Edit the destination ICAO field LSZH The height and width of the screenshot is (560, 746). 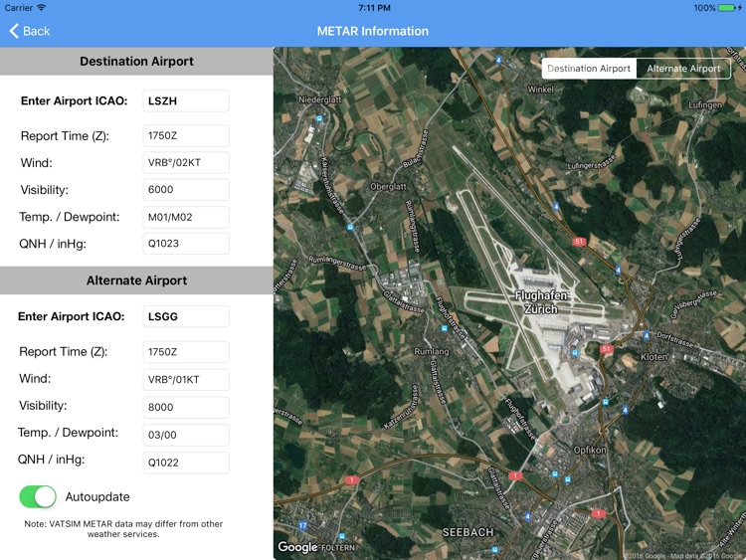click(186, 100)
